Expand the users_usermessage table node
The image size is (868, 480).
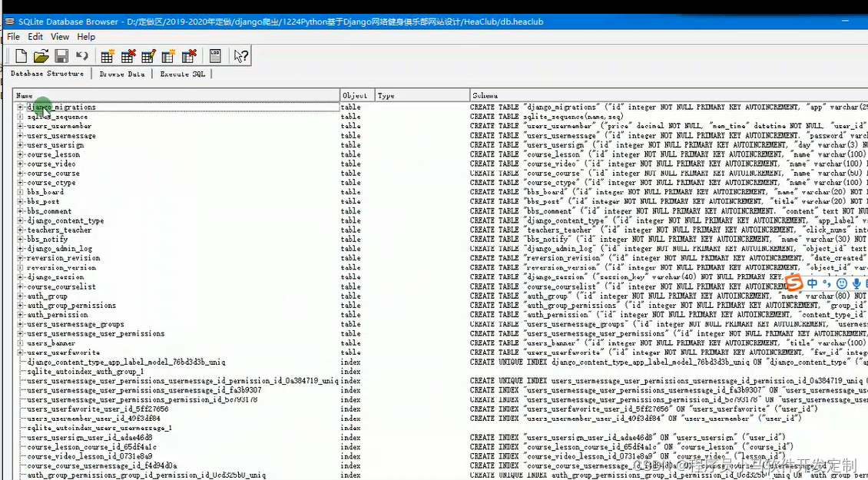click(20, 135)
